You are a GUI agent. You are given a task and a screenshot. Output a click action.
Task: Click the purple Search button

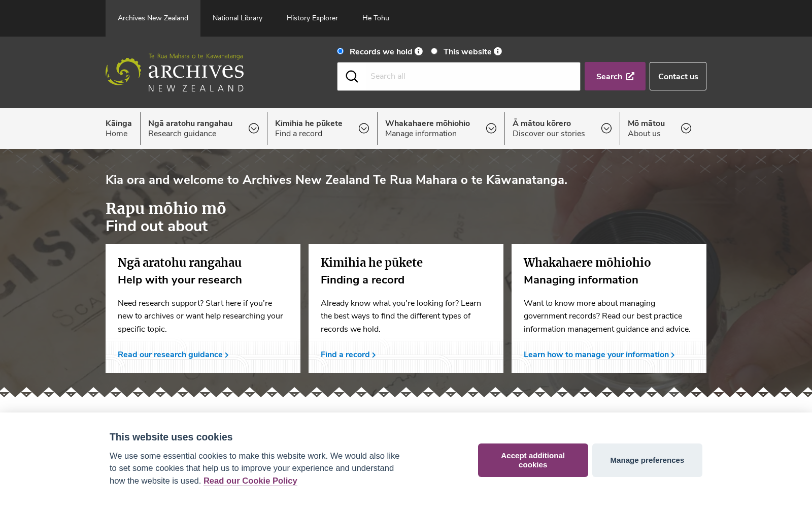tap(615, 76)
